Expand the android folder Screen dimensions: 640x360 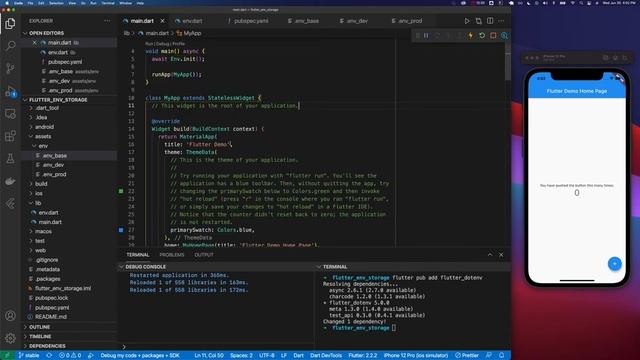[44, 127]
